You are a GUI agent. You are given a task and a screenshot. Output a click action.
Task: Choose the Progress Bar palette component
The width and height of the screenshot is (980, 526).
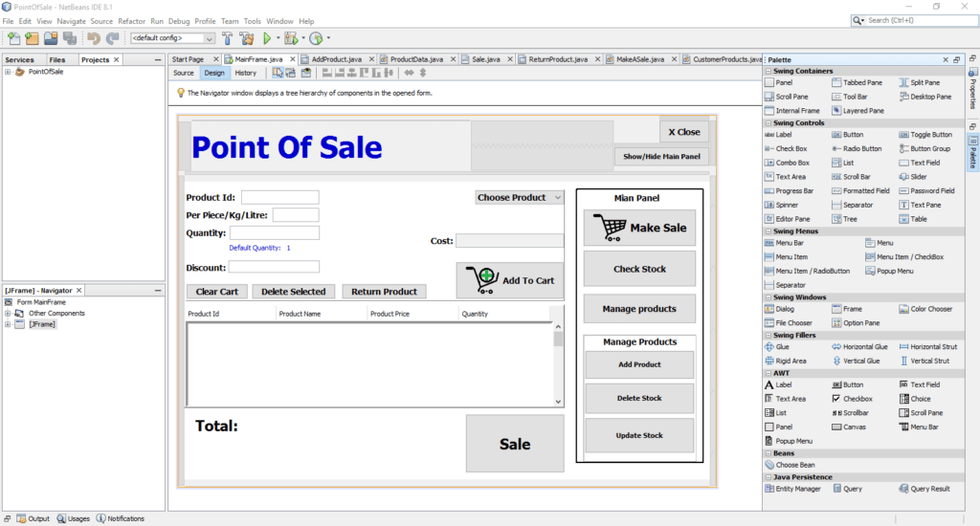[790, 190]
